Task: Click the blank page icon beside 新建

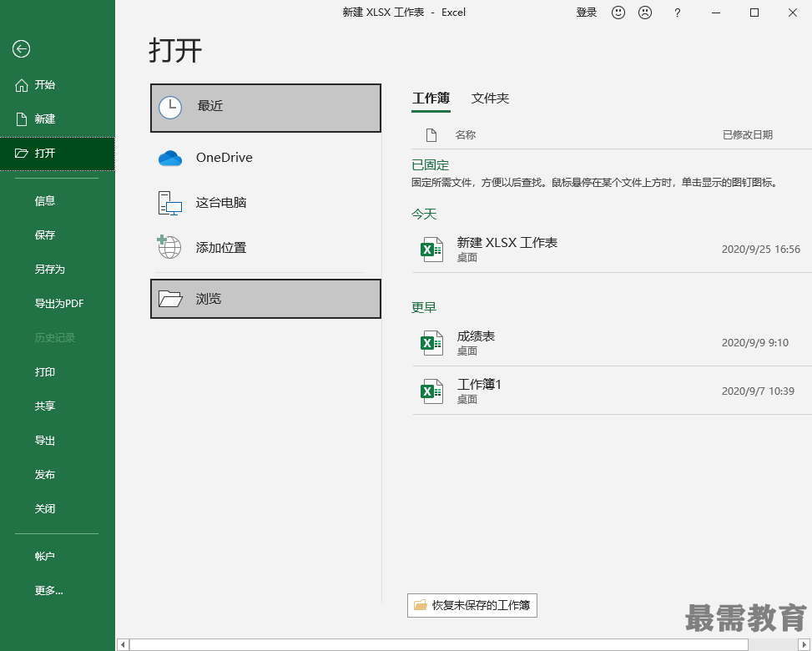Action: 21,119
